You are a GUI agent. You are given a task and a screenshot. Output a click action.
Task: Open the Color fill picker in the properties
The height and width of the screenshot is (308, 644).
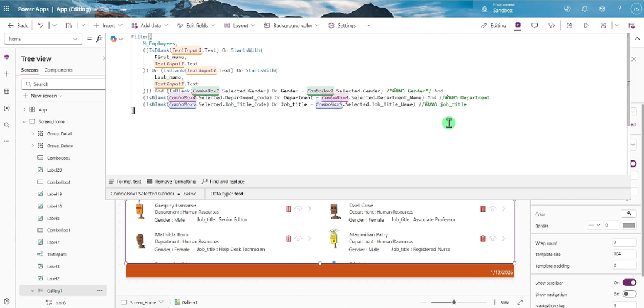628,214
